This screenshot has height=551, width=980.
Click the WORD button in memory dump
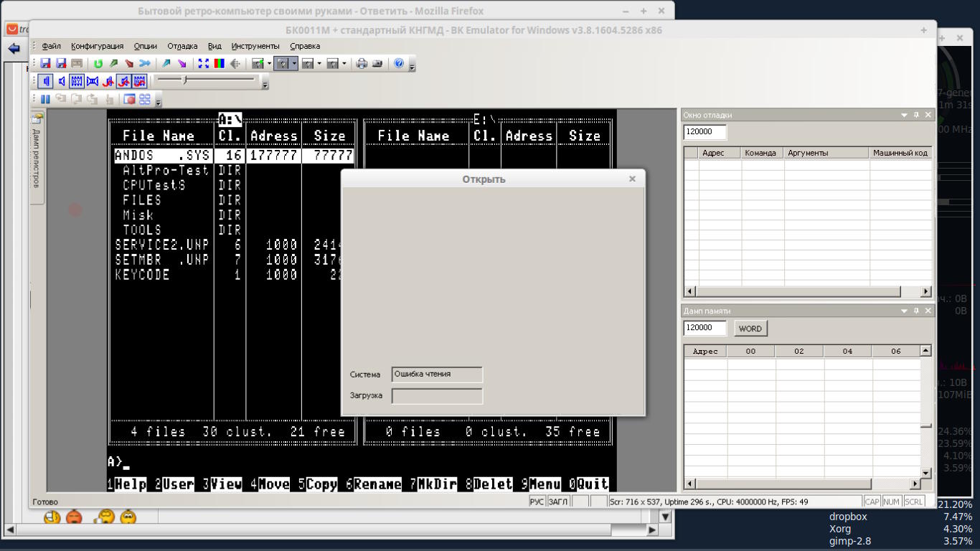click(x=750, y=329)
